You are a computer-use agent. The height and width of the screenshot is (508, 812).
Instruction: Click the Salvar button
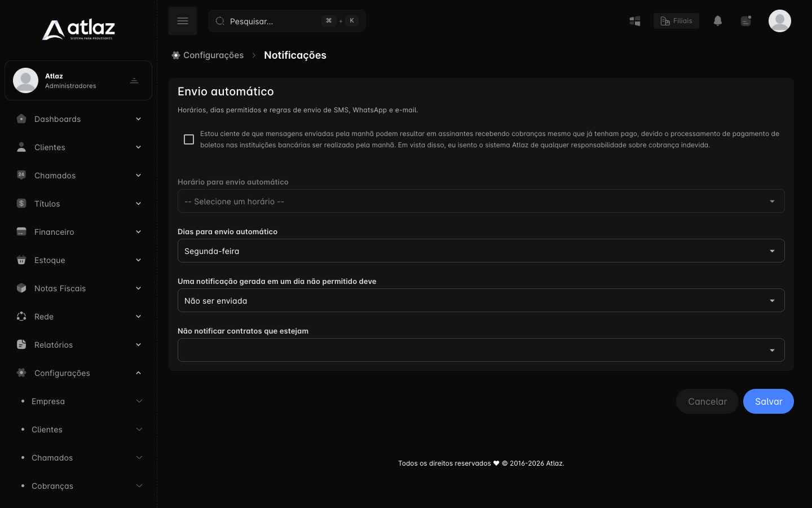pyautogui.click(x=769, y=401)
